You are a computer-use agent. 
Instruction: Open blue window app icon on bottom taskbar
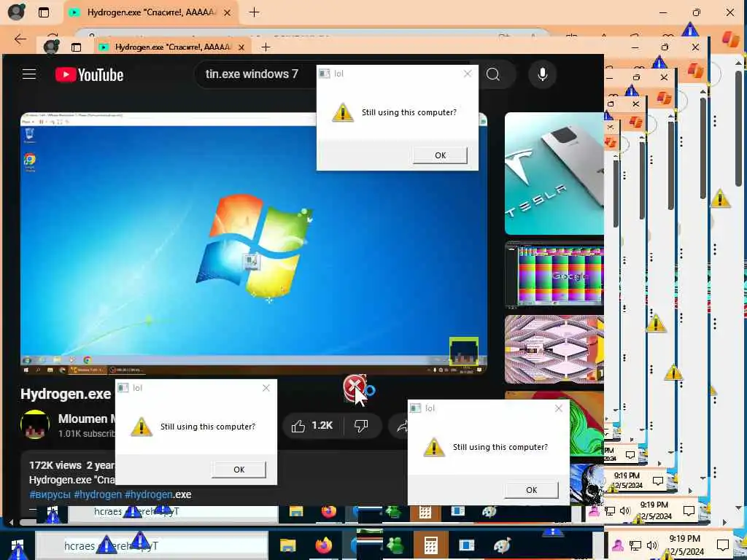click(466, 545)
